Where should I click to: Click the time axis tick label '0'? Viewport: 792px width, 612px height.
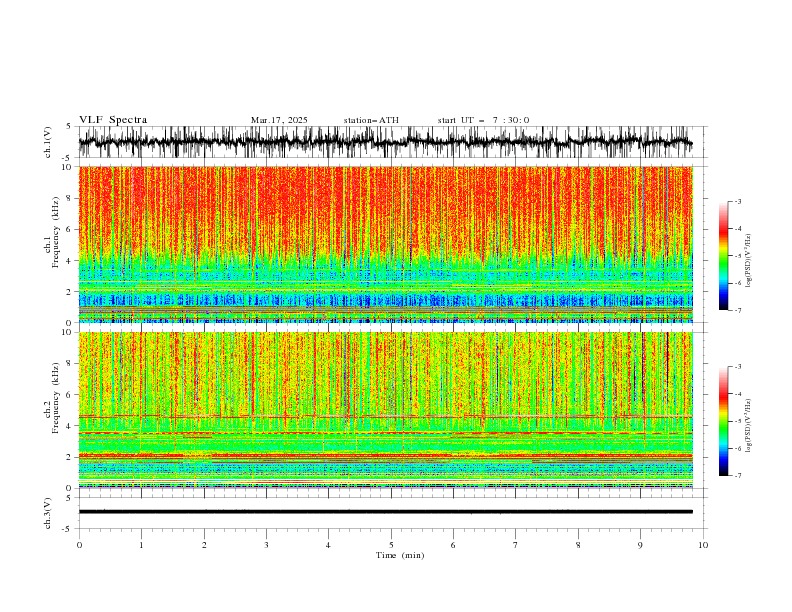click(x=79, y=545)
